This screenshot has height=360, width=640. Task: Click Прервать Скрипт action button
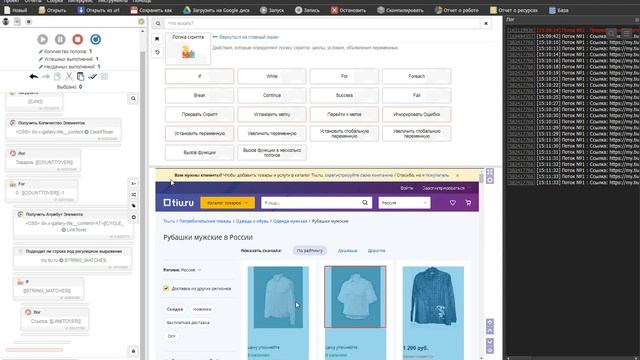point(200,114)
